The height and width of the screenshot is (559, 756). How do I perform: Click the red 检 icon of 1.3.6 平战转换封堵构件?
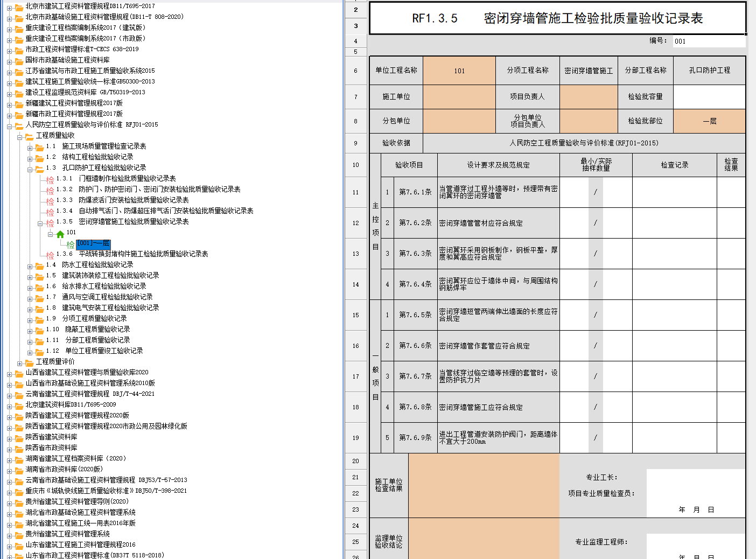50,255
